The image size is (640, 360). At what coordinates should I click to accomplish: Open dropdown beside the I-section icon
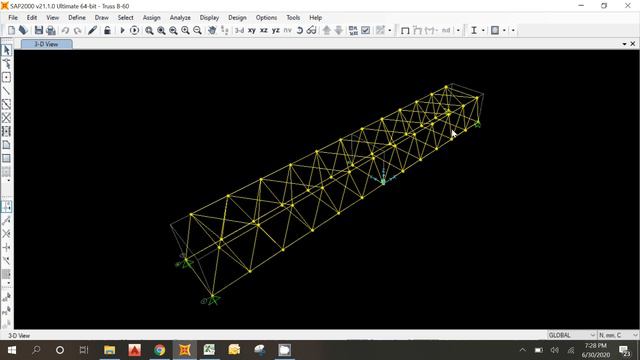pyautogui.click(x=483, y=30)
